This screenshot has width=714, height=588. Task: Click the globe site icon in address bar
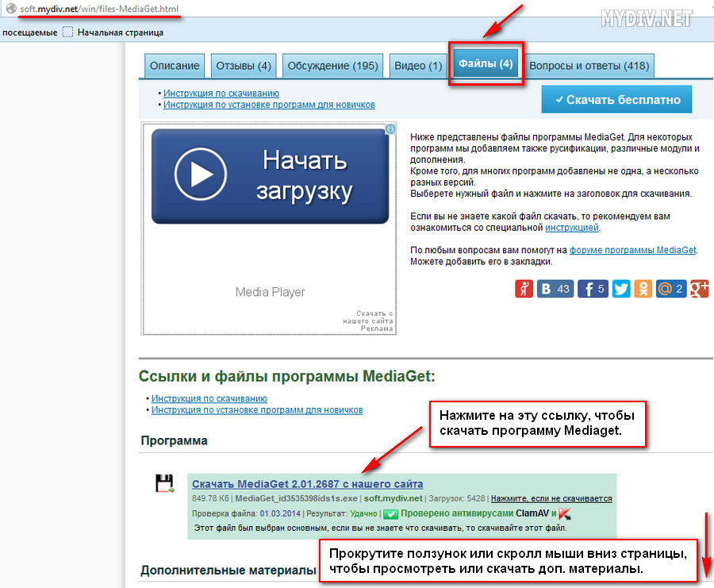[x=10, y=8]
